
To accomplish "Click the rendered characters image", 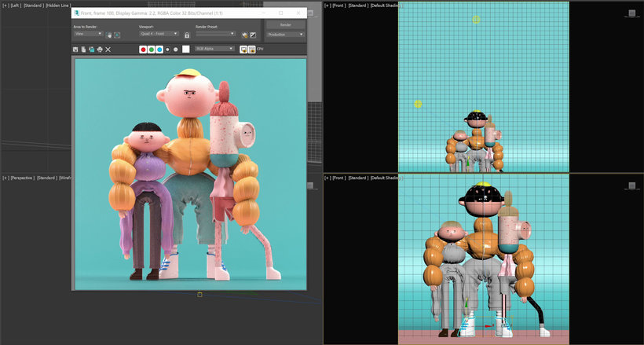I will tap(191, 174).
